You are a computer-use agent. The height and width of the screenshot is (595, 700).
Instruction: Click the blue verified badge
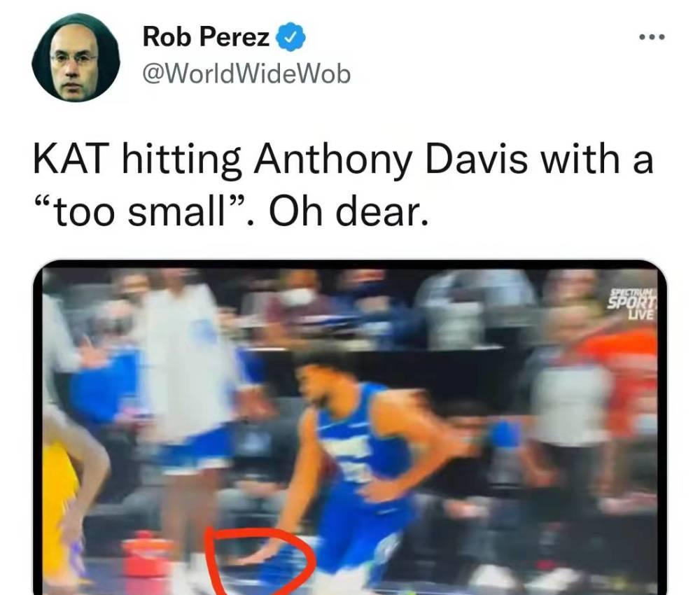[291, 37]
